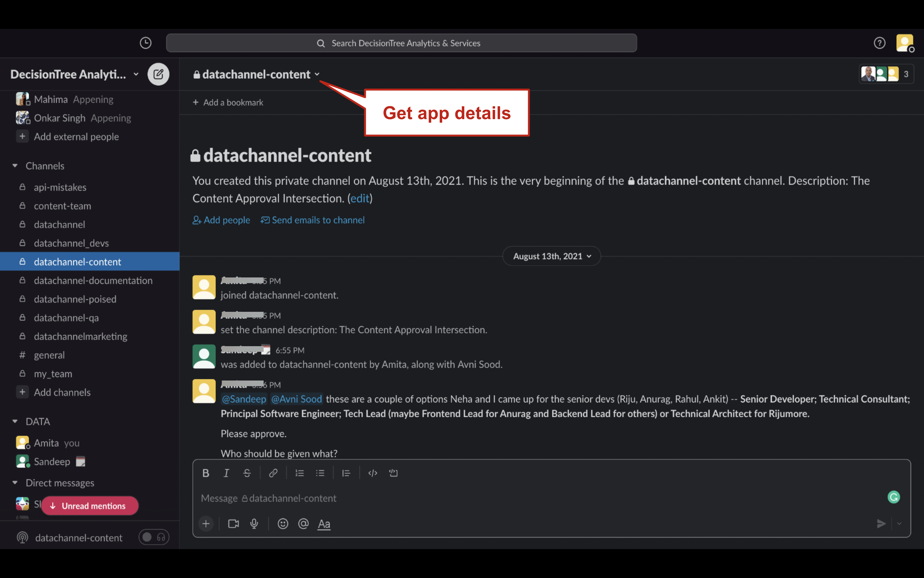Click the @Avni Sood mention
Image resolution: width=924 pixels, height=578 pixels.
click(x=297, y=399)
